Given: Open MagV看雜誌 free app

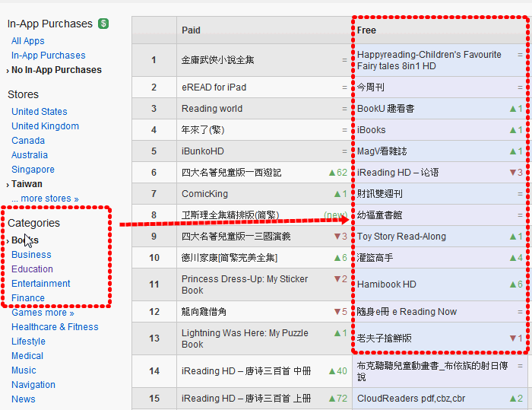Looking at the screenshot, I should (x=382, y=151).
